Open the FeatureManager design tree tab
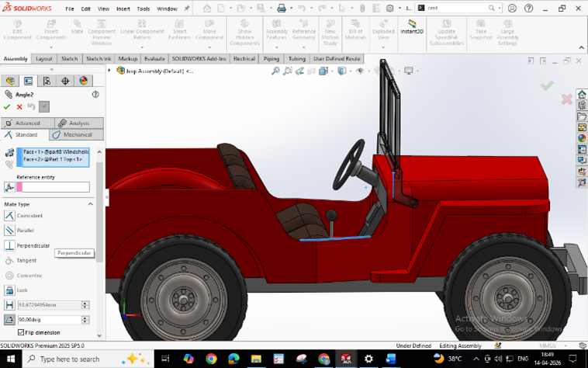The image size is (588, 368). (10, 81)
